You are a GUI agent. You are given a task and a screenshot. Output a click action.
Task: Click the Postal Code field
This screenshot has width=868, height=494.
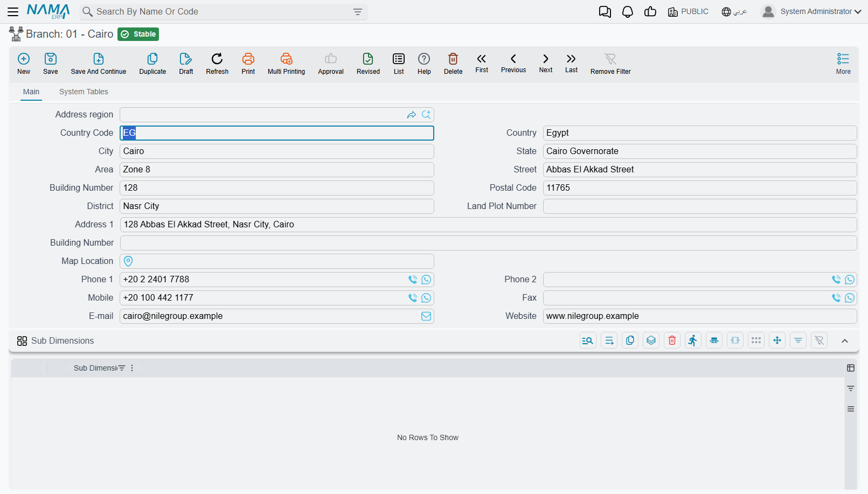pos(700,188)
